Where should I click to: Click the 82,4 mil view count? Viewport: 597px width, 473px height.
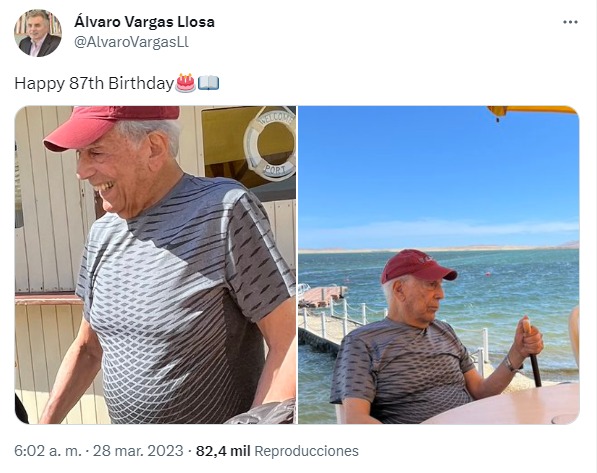click(223, 451)
